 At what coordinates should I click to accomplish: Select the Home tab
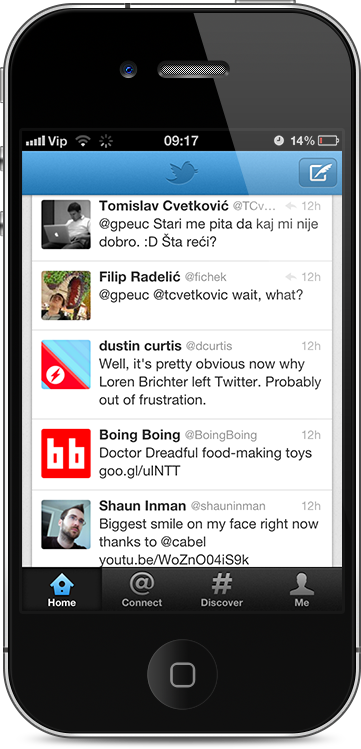coord(62,589)
